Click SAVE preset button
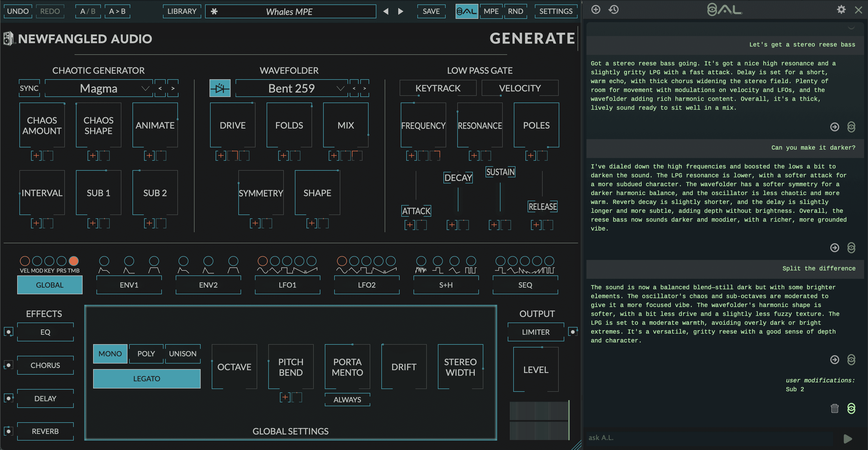This screenshot has height=450, width=868. point(431,11)
